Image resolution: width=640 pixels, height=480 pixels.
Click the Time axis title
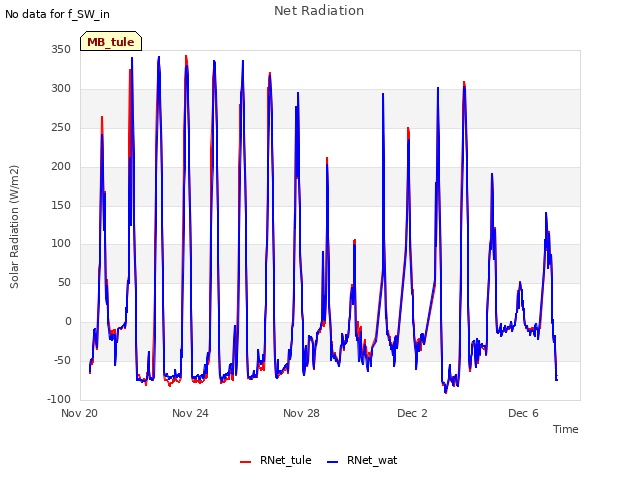pyautogui.click(x=565, y=429)
